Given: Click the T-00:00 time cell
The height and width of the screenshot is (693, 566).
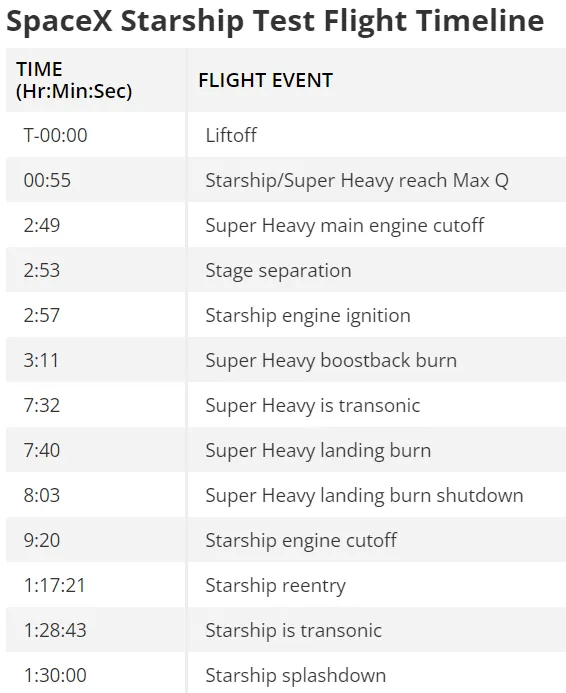Looking at the screenshot, I should tap(55, 135).
